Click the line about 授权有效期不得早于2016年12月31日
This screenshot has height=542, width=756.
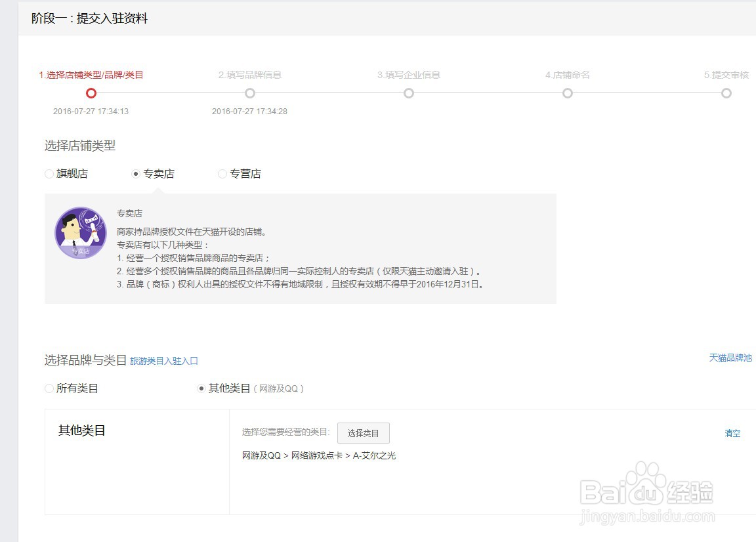click(x=300, y=285)
